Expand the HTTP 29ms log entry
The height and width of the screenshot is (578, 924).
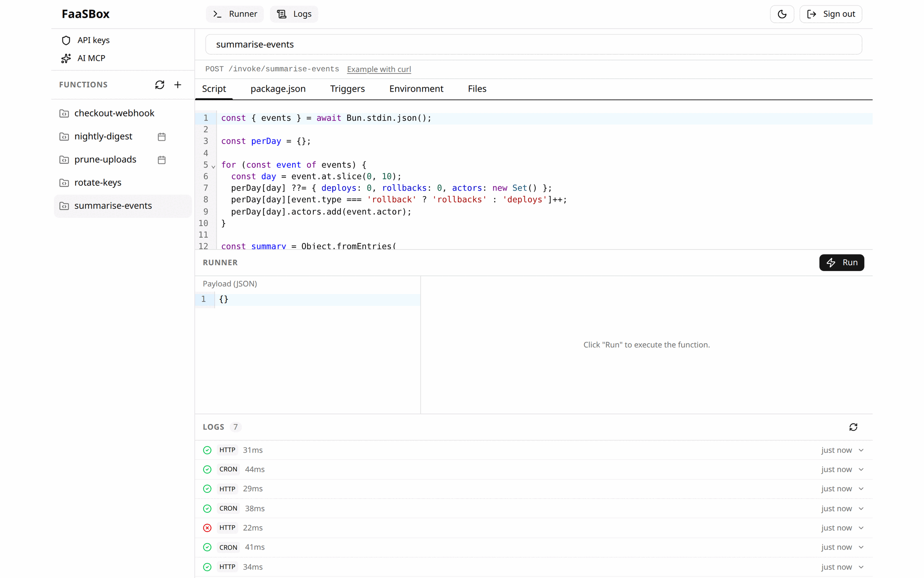click(534, 489)
